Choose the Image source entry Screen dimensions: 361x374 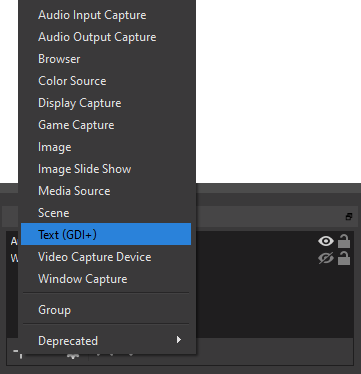pos(106,147)
